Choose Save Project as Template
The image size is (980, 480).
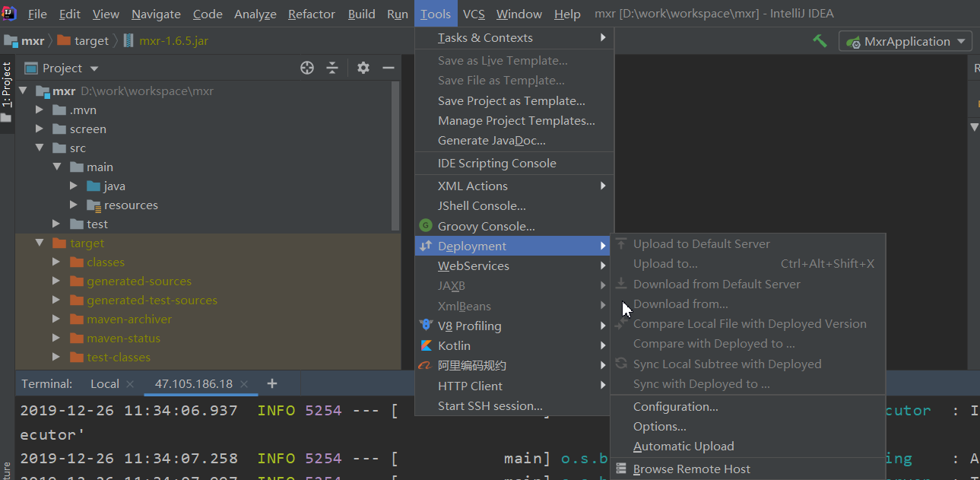(514, 101)
